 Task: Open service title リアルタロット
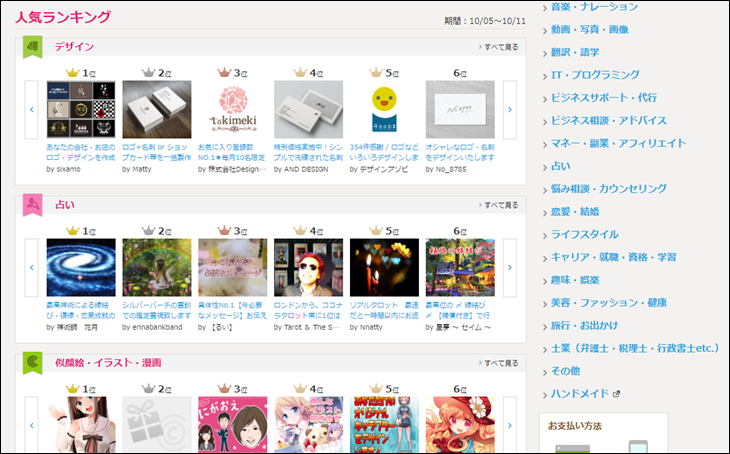[x=384, y=310]
